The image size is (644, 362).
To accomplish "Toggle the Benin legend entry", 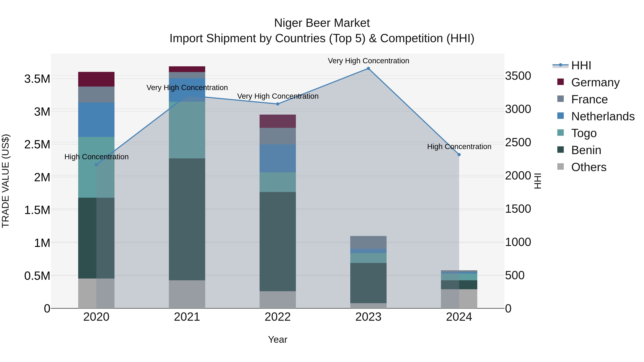I will (579, 150).
